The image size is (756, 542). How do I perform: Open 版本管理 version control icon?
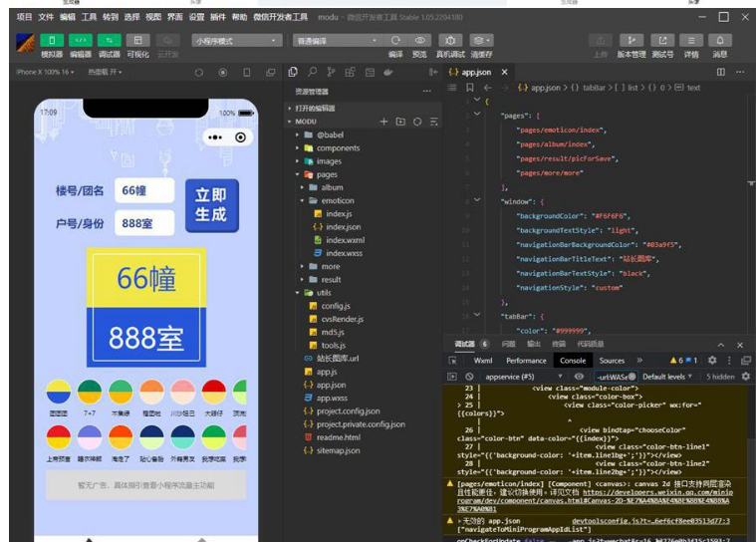point(631,40)
